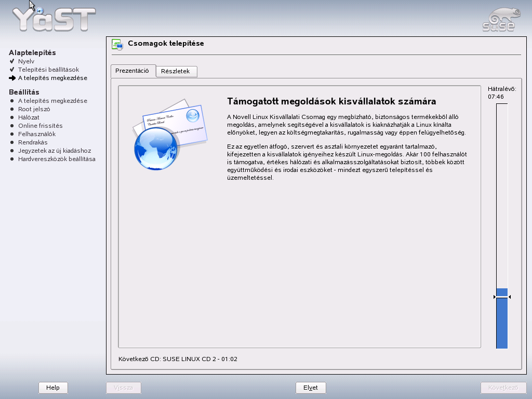Click the Vissza button
This screenshot has width=532, height=399.
[x=123, y=388]
